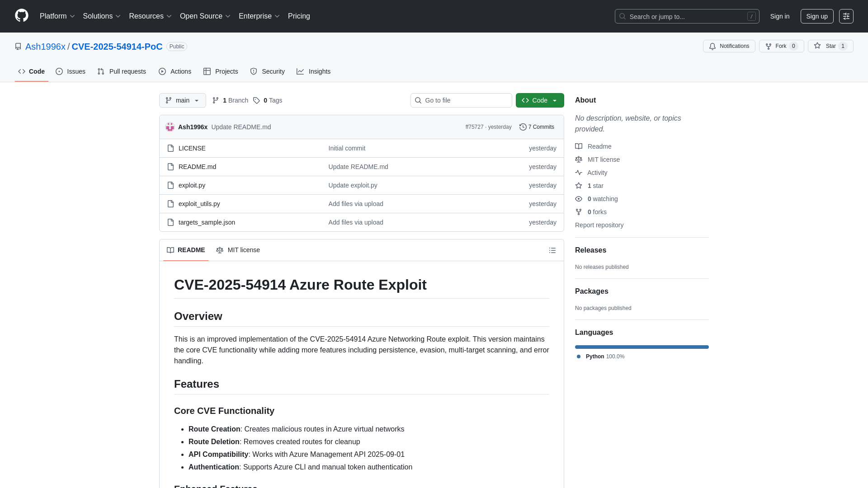
Task: Click the eye icon beside 0 watching
Action: tap(579, 199)
